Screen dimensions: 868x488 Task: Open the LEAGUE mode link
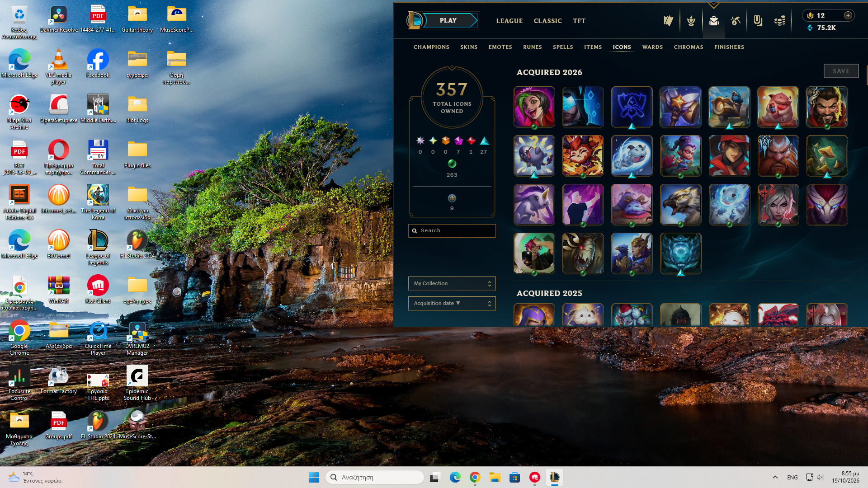509,21
